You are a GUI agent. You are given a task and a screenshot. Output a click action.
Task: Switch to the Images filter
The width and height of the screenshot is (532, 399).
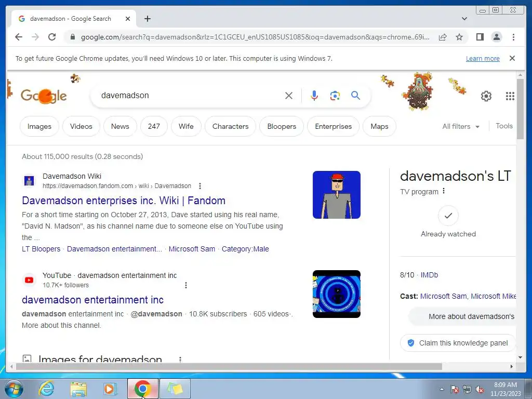coord(39,126)
